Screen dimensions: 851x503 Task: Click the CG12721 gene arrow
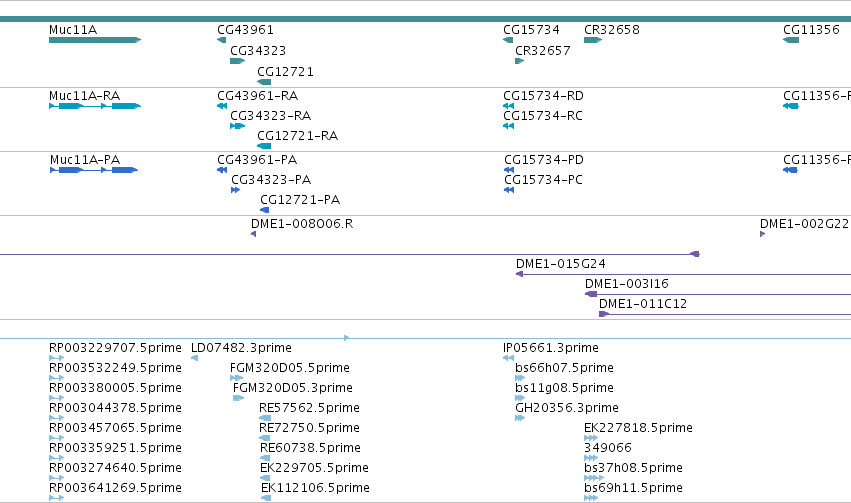pyautogui.click(x=264, y=82)
